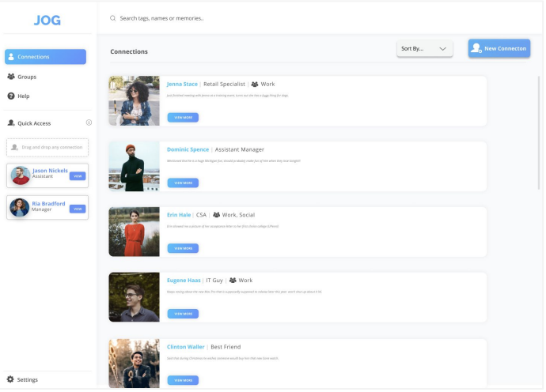Click group icon beside Jenna Stace's Work tag

[255, 84]
